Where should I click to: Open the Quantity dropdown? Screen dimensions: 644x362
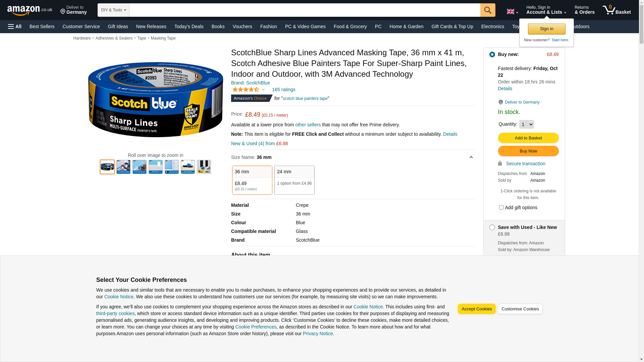point(526,124)
